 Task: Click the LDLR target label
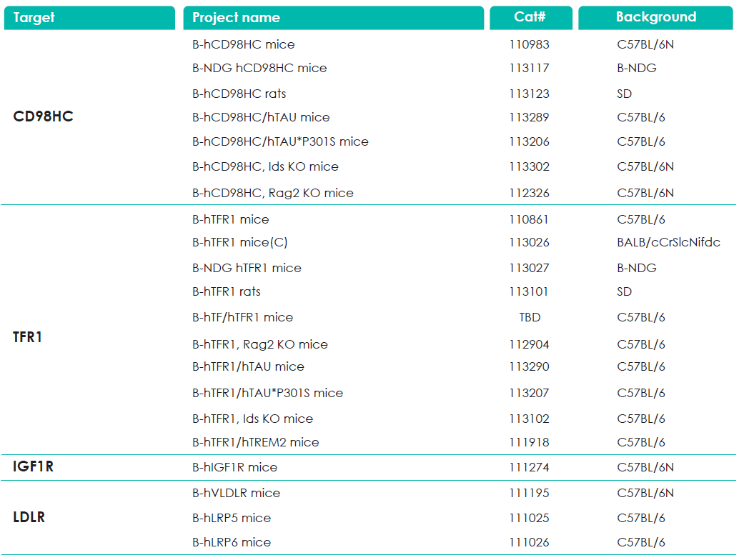[x=29, y=517]
